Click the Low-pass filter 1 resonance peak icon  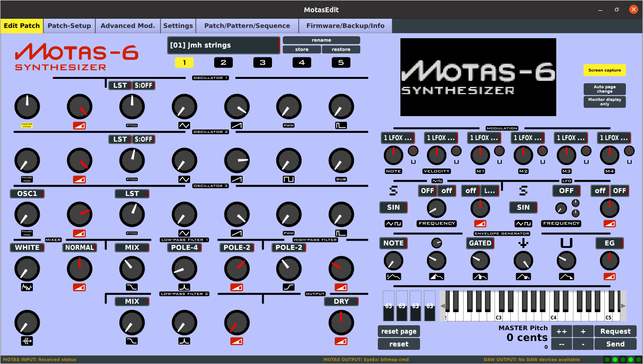click(184, 287)
